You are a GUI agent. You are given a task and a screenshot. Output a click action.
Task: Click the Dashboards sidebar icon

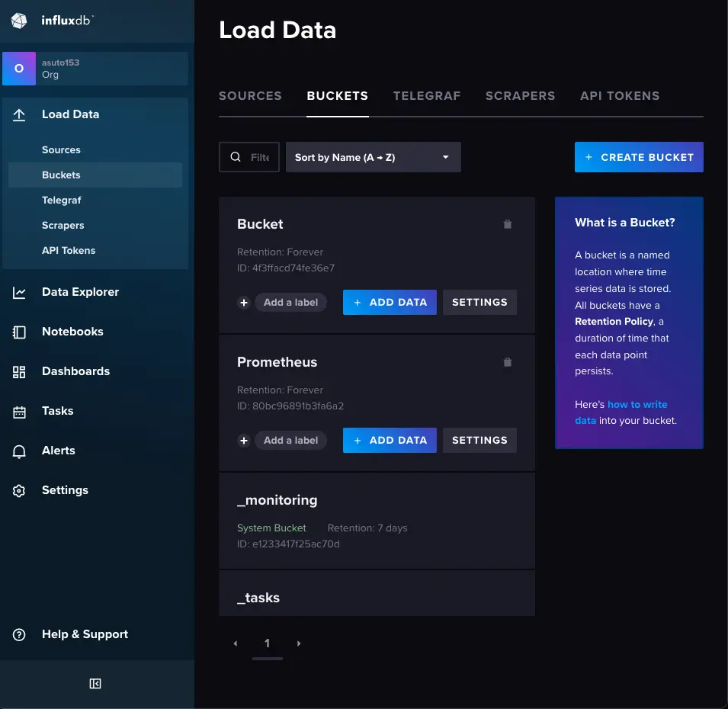coord(18,371)
